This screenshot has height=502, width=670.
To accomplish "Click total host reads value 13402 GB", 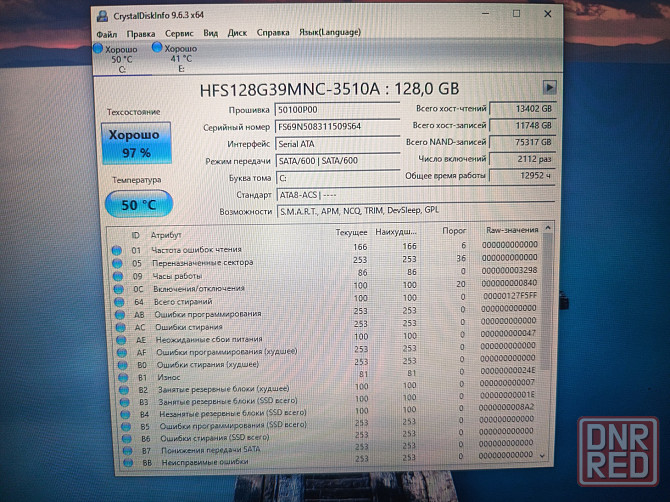I will pyautogui.click(x=522, y=109).
